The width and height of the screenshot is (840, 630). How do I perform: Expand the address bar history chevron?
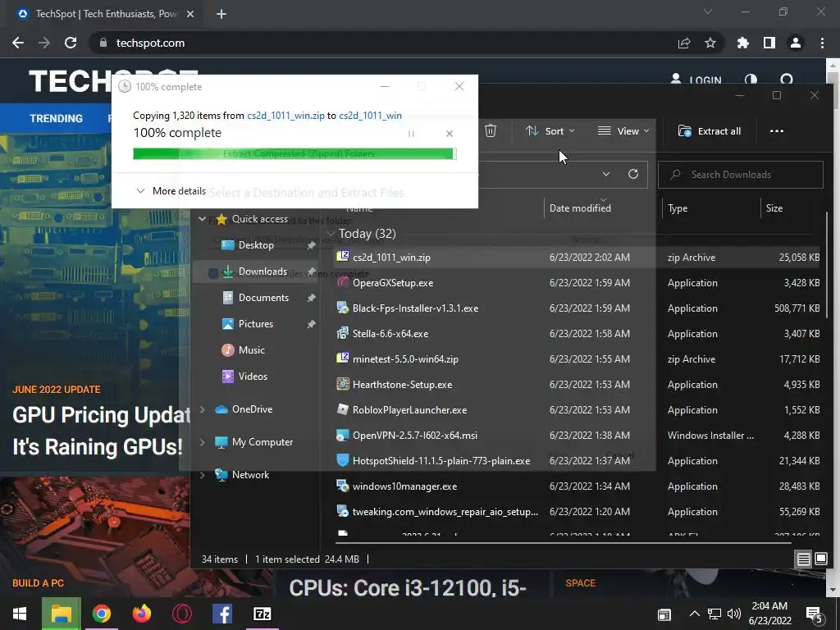click(x=606, y=174)
